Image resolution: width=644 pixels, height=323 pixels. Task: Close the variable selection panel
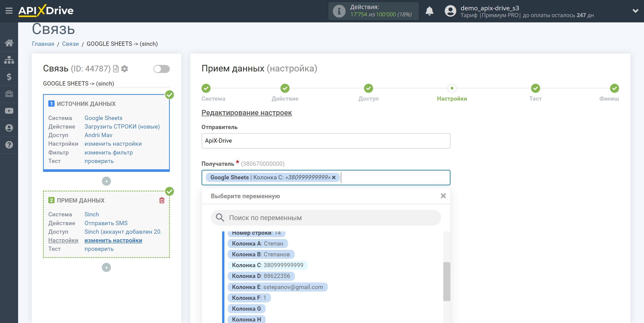[443, 196]
